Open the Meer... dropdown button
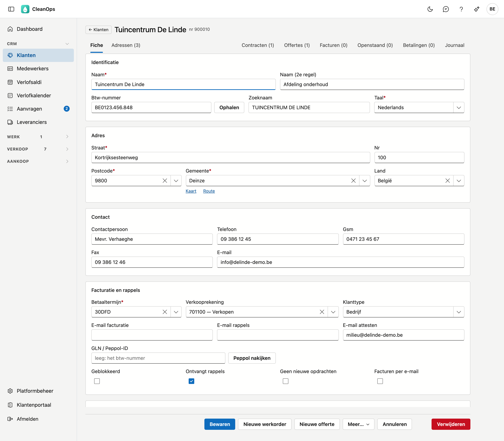This screenshot has width=504, height=441. pos(358,424)
